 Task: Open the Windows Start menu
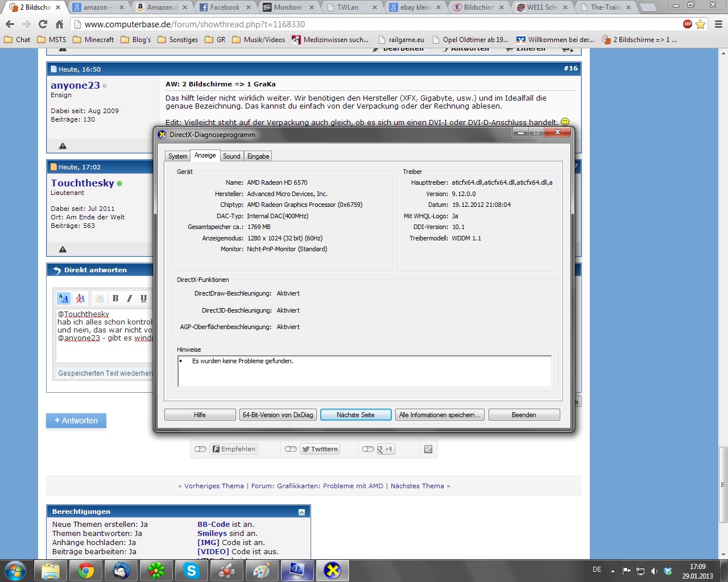click(x=15, y=571)
